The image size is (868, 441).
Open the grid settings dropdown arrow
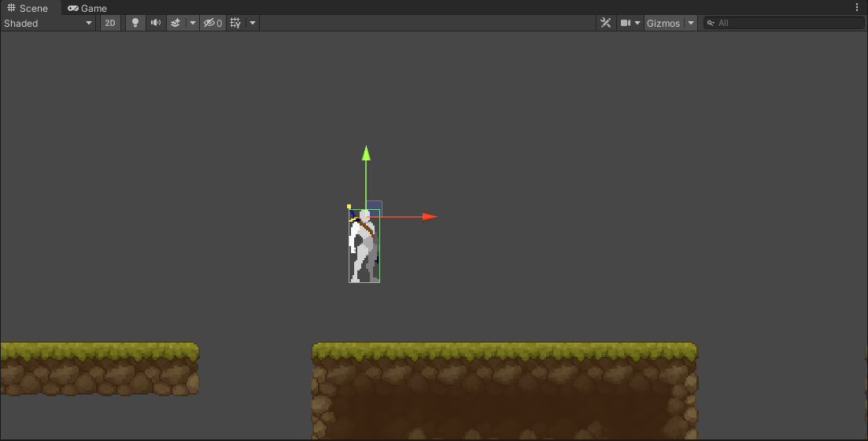coord(253,24)
